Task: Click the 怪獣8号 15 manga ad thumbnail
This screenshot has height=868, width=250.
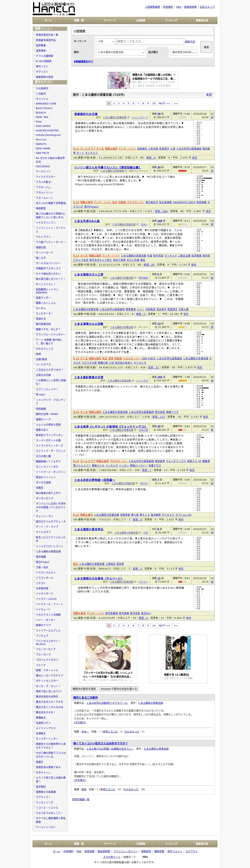Action: [178, 652]
